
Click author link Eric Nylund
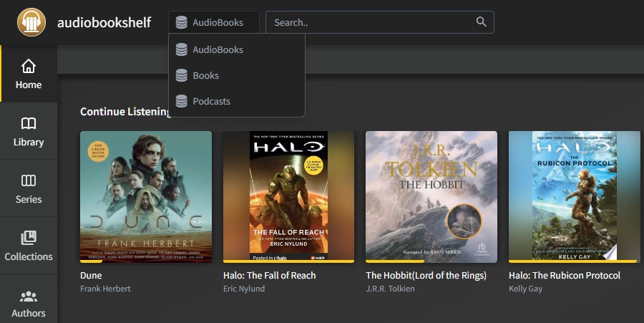[244, 289]
